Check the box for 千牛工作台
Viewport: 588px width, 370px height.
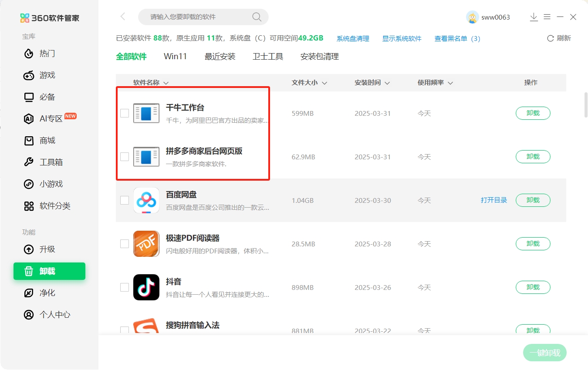pos(125,113)
